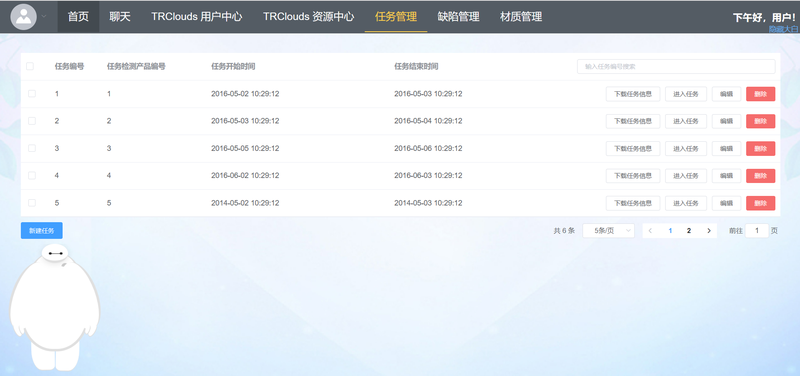Click the 共 6 条 total count text
This screenshot has height=376, width=800.
click(564, 231)
